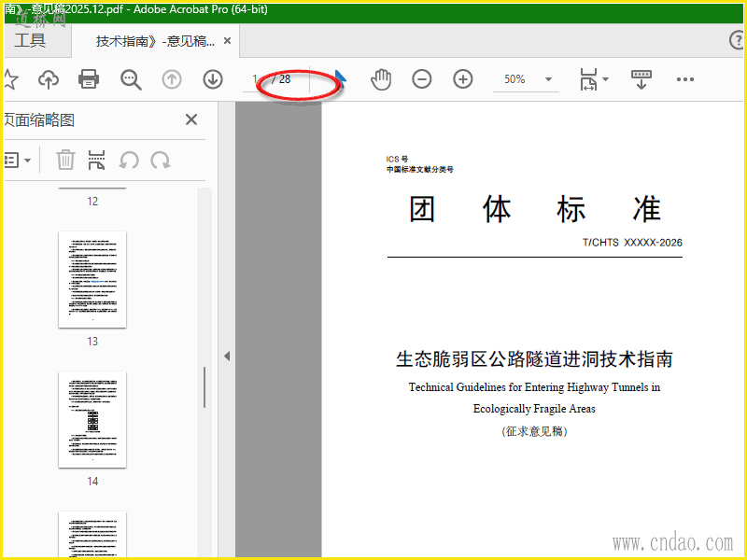Image resolution: width=747 pixels, height=560 pixels.
Task: Open more tools ellipsis menu
Action: [x=685, y=79]
